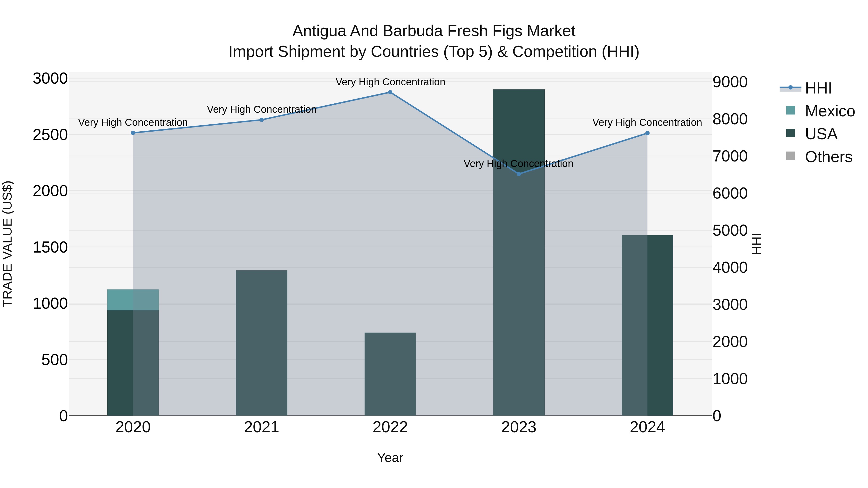Click the Mexico teal color swatch
Image resolution: width=868 pixels, height=488 pixels.
(790, 110)
